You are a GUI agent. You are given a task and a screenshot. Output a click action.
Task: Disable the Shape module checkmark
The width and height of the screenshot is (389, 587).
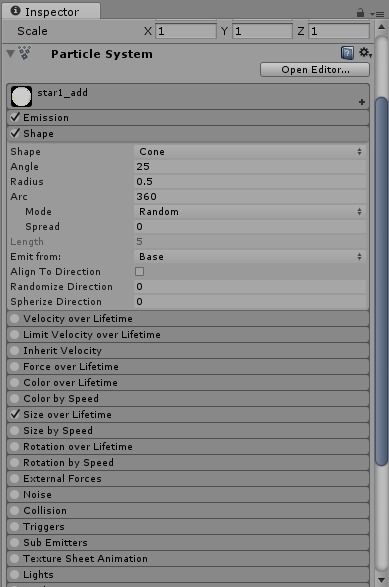coord(15,133)
